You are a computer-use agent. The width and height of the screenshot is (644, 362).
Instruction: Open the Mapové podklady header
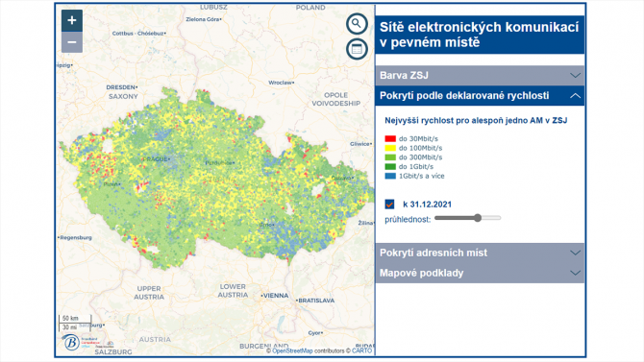tap(480, 273)
